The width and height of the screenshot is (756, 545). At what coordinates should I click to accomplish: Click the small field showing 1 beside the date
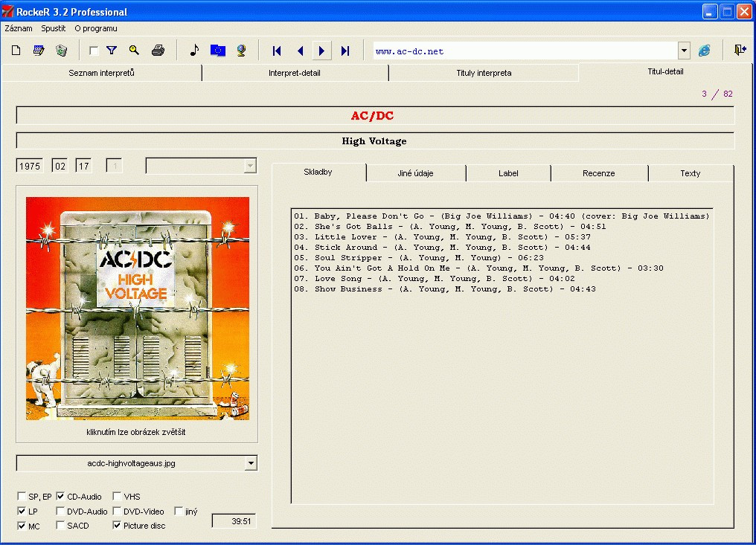tap(115, 166)
